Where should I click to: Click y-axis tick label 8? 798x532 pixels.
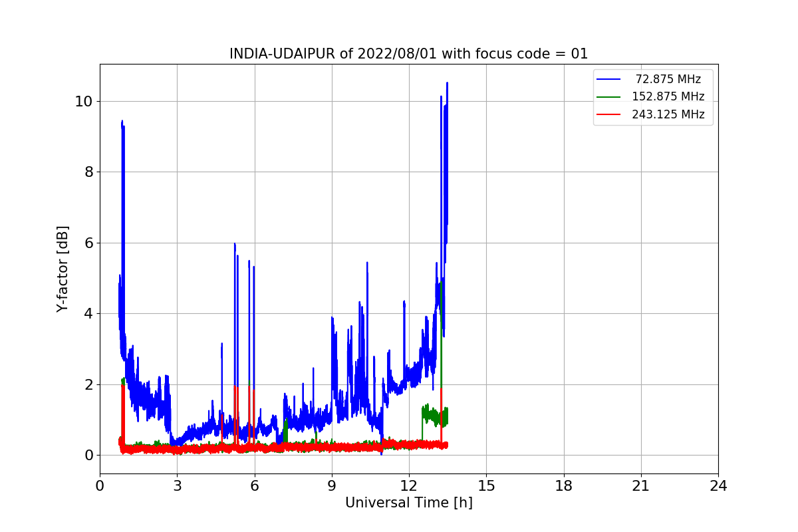pyautogui.click(x=87, y=172)
